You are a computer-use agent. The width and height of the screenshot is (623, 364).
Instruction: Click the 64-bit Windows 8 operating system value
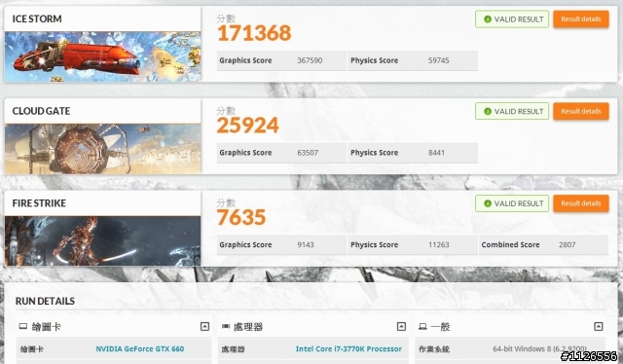[x=539, y=348]
